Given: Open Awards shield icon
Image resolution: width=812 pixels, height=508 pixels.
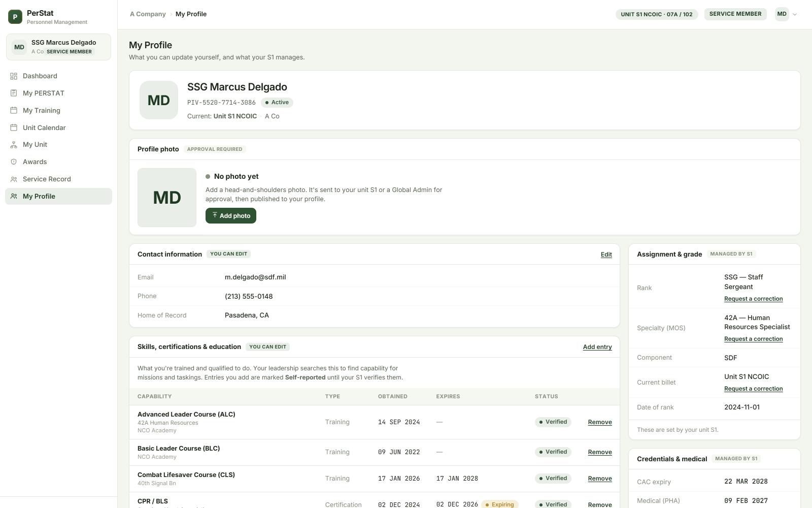Looking at the screenshot, I should point(14,162).
